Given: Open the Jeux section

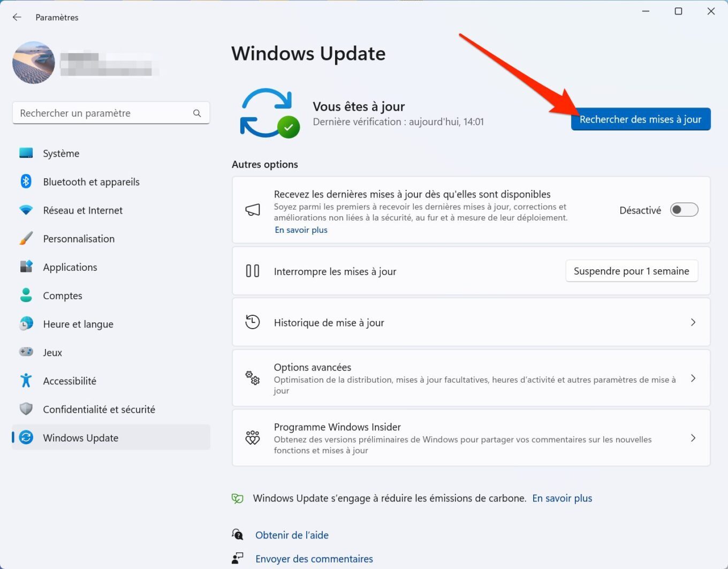Looking at the screenshot, I should point(111,352).
